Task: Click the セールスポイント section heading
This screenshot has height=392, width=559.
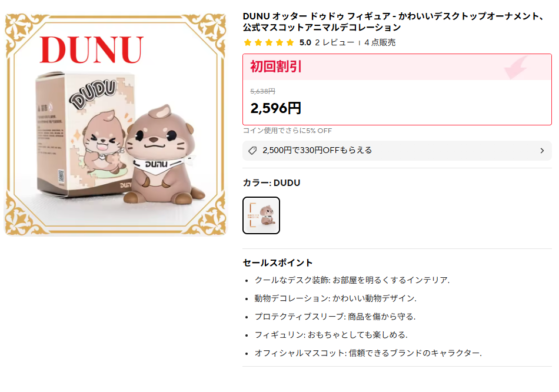Action: click(x=278, y=263)
